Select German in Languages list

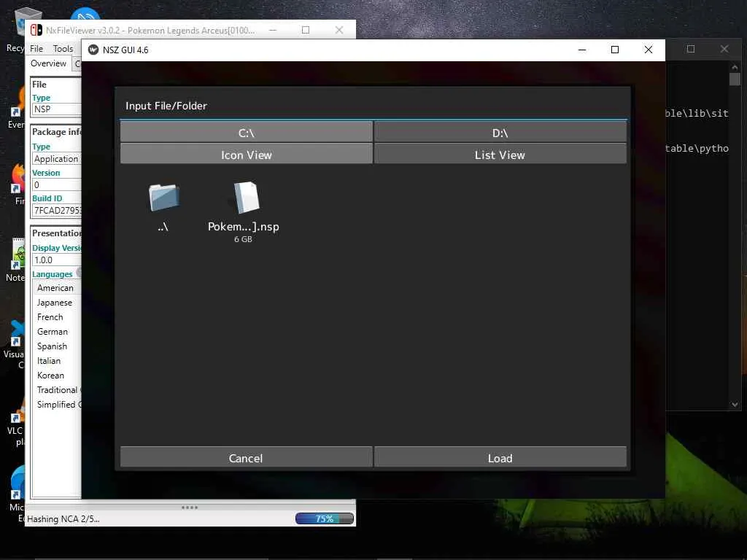tap(53, 332)
